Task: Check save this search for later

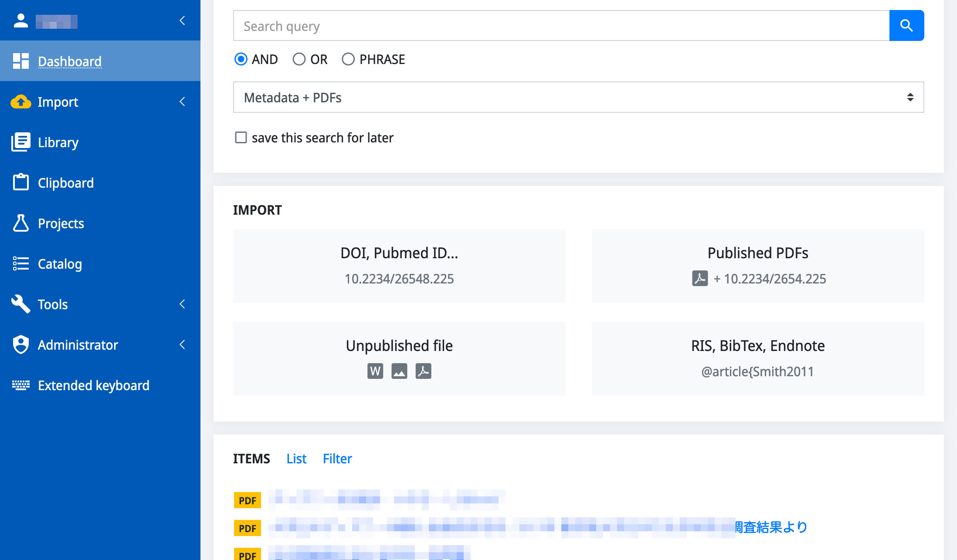Action: (x=241, y=138)
